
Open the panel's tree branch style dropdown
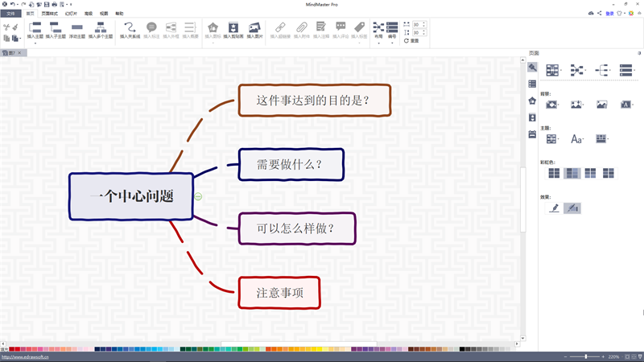click(602, 70)
